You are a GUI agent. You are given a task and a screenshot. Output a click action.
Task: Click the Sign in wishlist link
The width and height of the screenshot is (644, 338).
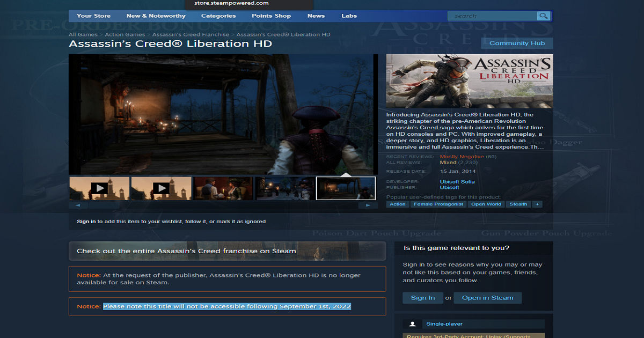point(86,222)
